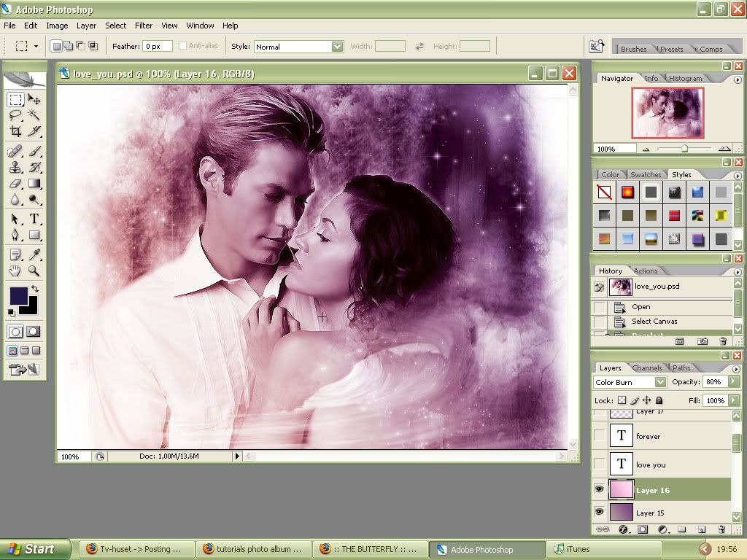Toggle Lock position icon
Image resolution: width=747 pixels, height=560 pixels.
[x=647, y=400]
